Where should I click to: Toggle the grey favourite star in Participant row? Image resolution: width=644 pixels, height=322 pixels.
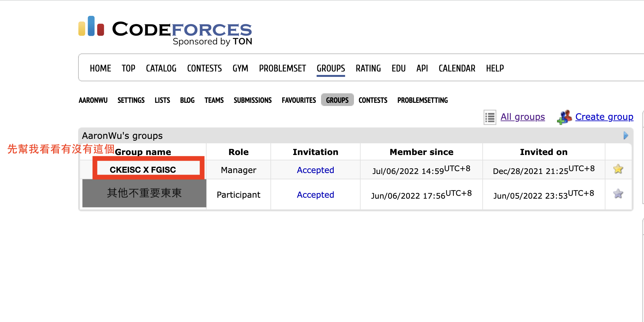618,194
